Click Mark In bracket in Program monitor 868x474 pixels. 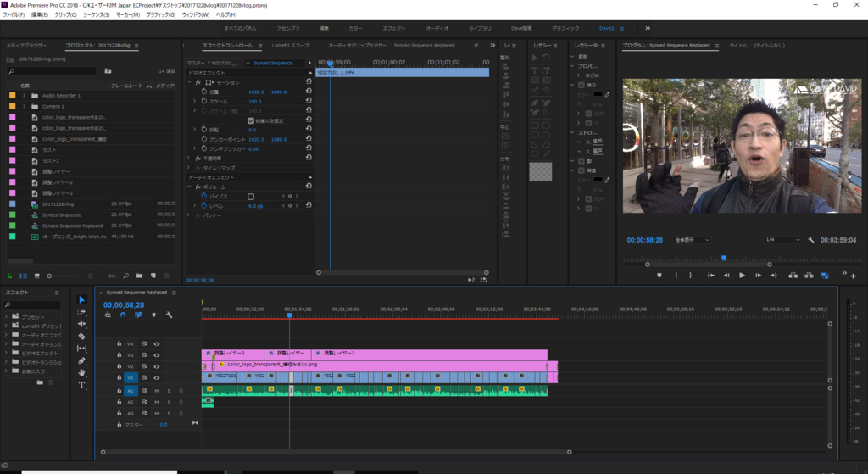pyautogui.click(x=676, y=276)
